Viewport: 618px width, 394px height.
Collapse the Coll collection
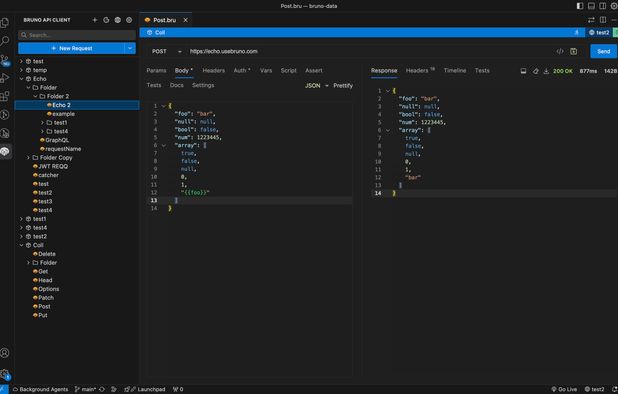(x=21, y=245)
